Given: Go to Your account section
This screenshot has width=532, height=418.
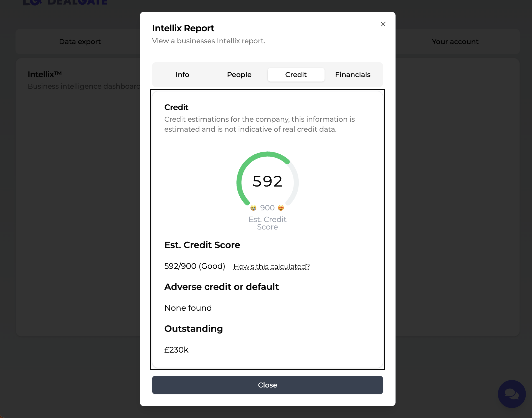Looking at the screenshot, I should click(455, 42).
